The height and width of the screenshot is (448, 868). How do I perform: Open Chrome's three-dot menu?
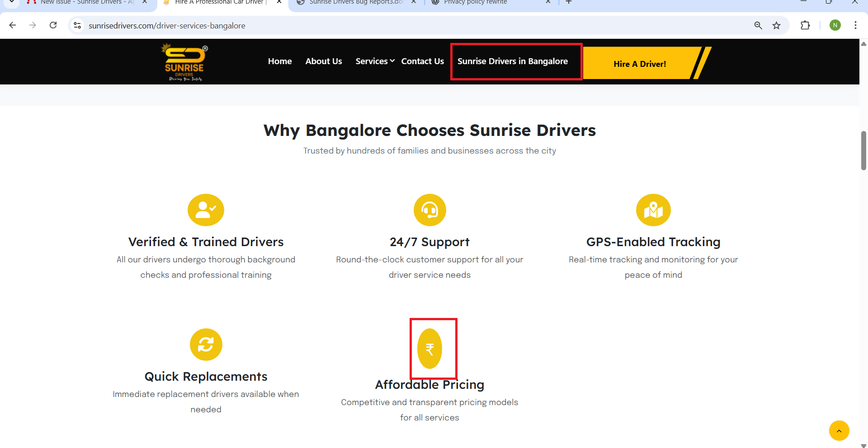855,26
